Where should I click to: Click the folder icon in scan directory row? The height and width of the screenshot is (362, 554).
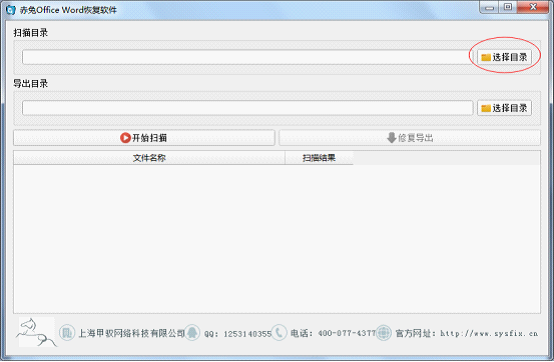486,57
